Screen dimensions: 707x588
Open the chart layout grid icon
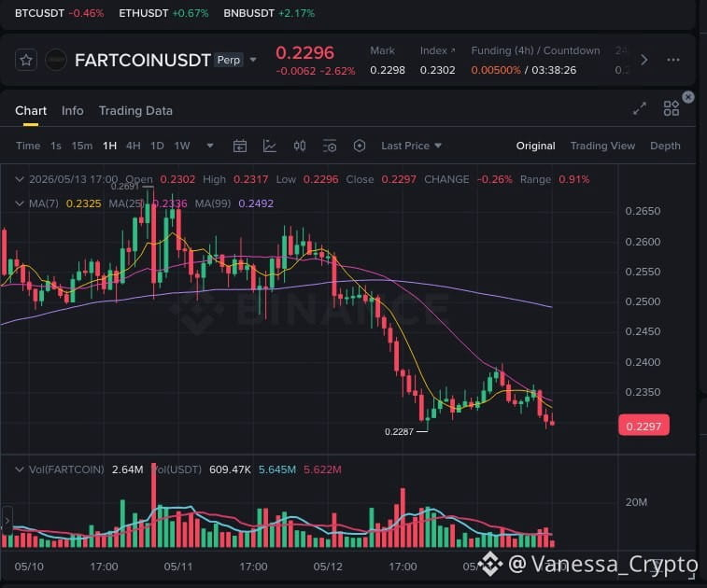[671, 108]
